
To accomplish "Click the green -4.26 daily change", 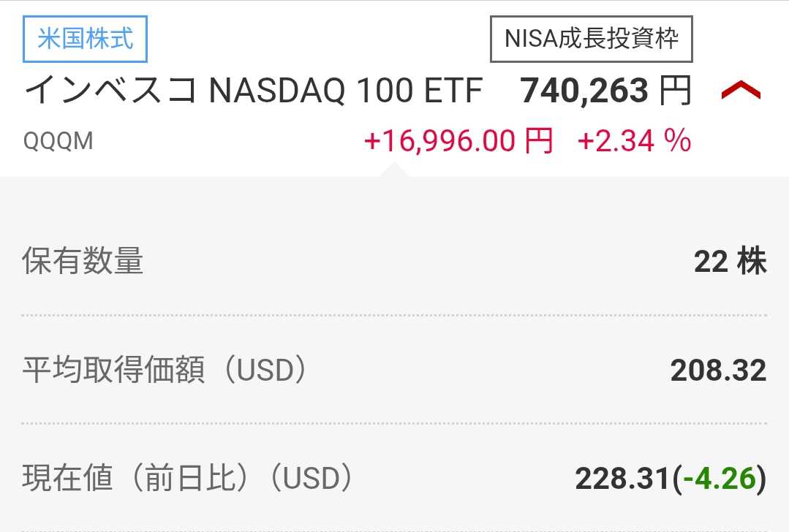I will (719, 479).
